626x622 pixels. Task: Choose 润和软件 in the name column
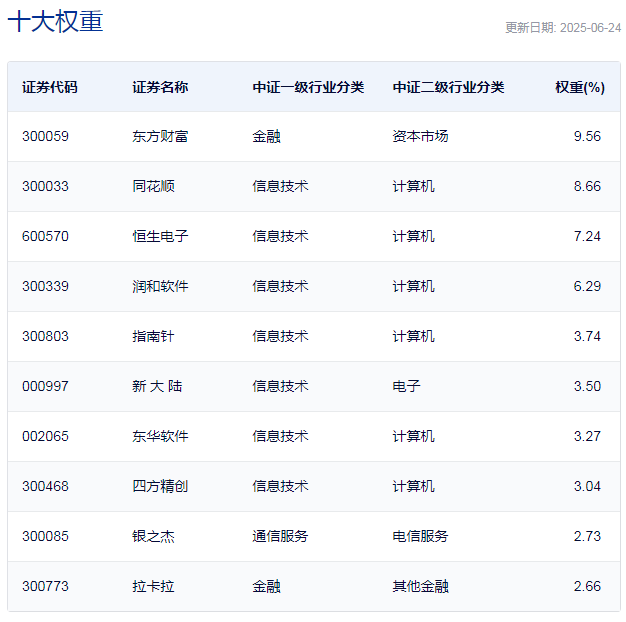tap(160, 286)
